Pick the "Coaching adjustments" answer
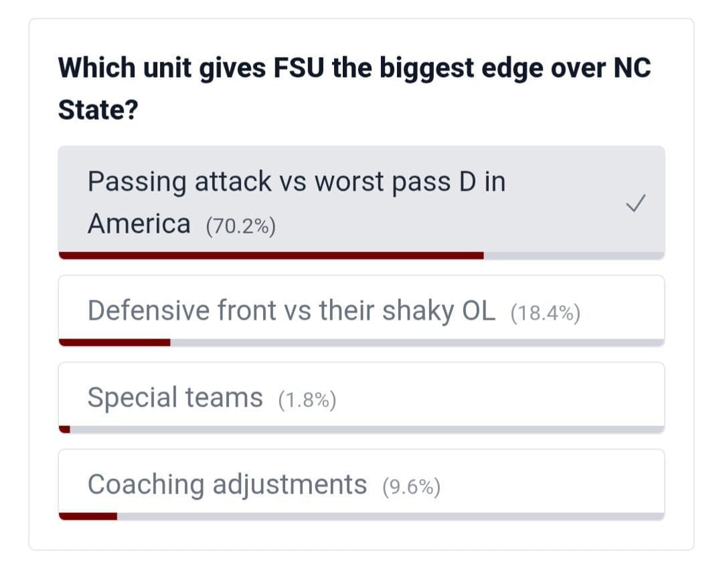The image size is (723, 588). click(227, 484)
